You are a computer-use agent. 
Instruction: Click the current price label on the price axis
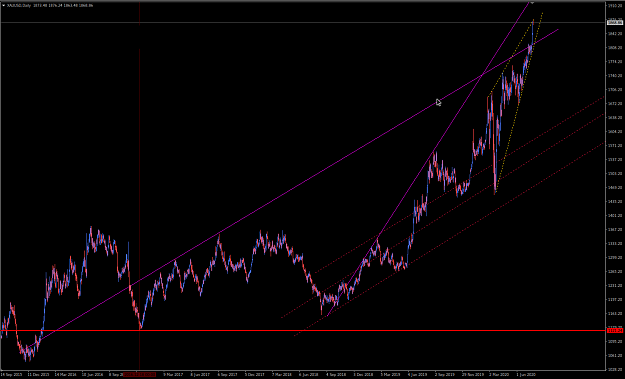click(x=615, y=22)
